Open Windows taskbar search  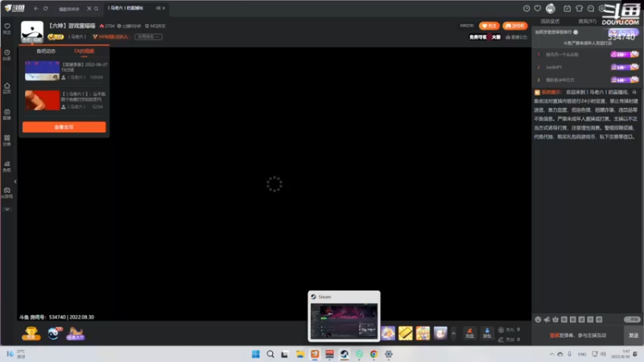click(x=270, y=354)
